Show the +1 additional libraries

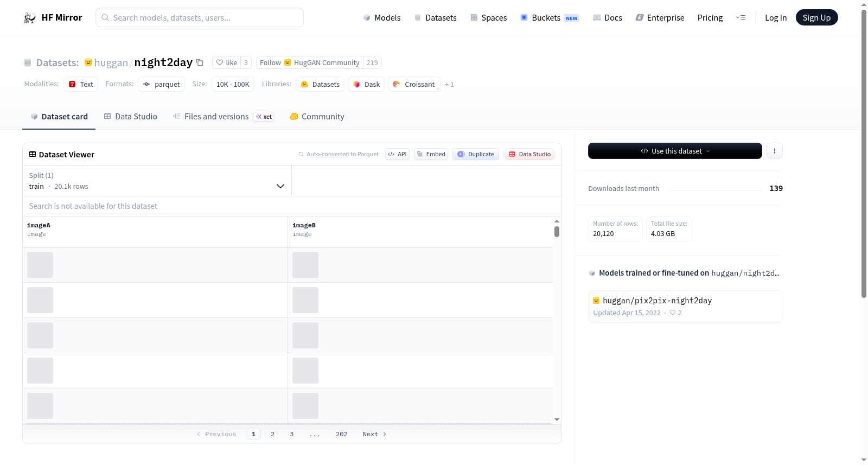coord(449,85)
